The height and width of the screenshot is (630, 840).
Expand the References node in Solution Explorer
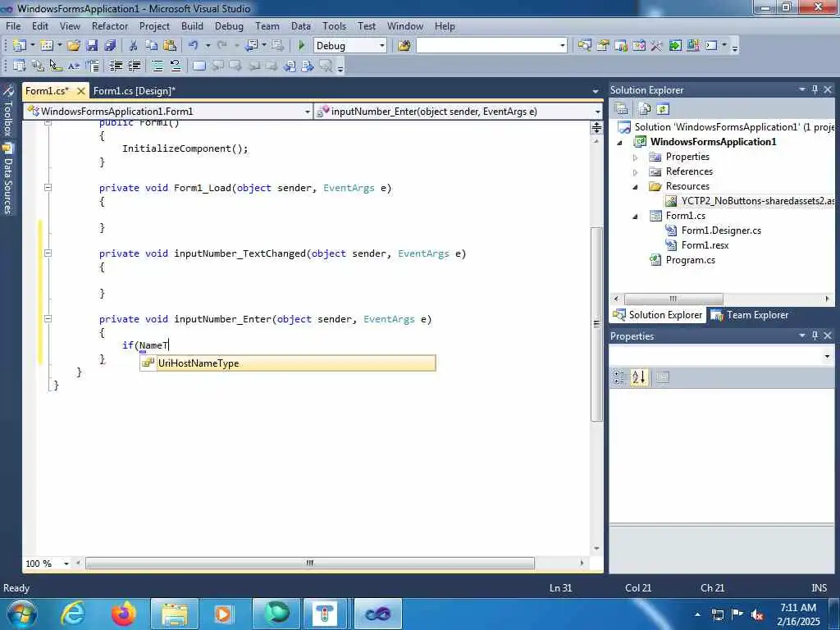pyautogui.click(x=636, y=172)
